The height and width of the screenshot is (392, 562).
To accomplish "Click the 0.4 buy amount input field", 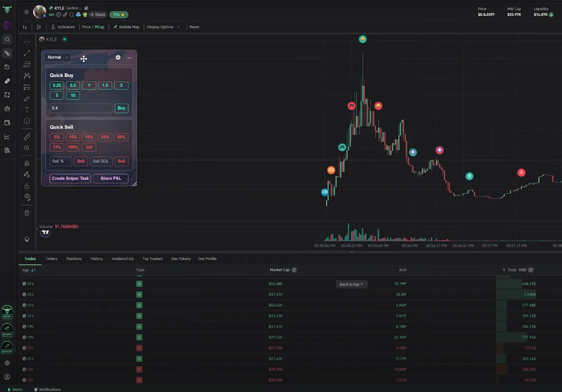I will click(x=81, y=108).
